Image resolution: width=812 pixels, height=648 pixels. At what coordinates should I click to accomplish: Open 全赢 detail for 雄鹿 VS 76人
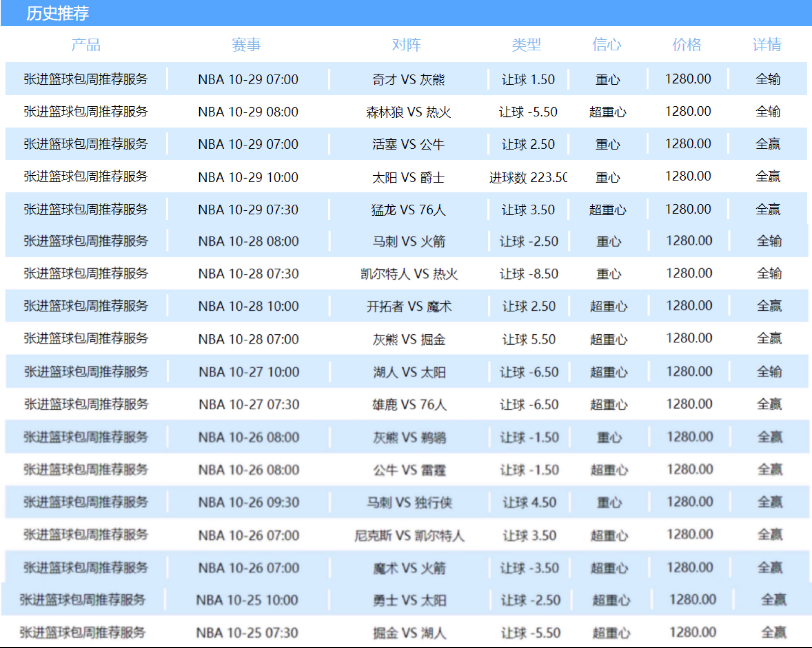point(769,404)
